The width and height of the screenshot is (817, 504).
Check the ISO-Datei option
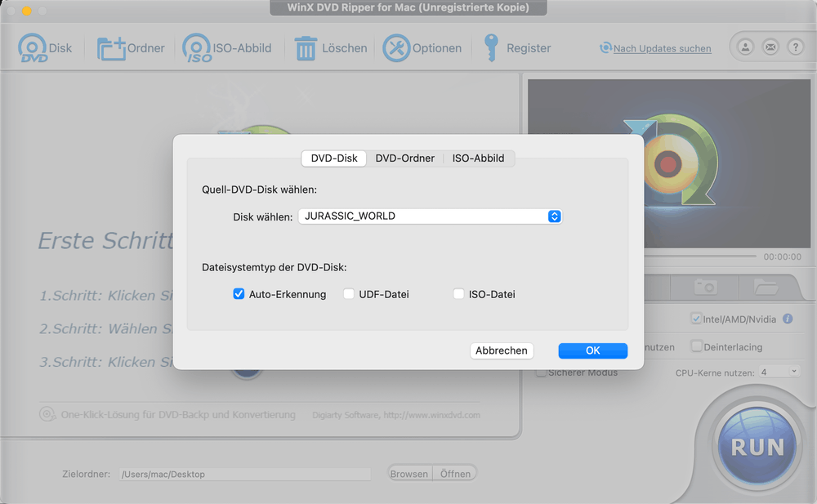458,294
